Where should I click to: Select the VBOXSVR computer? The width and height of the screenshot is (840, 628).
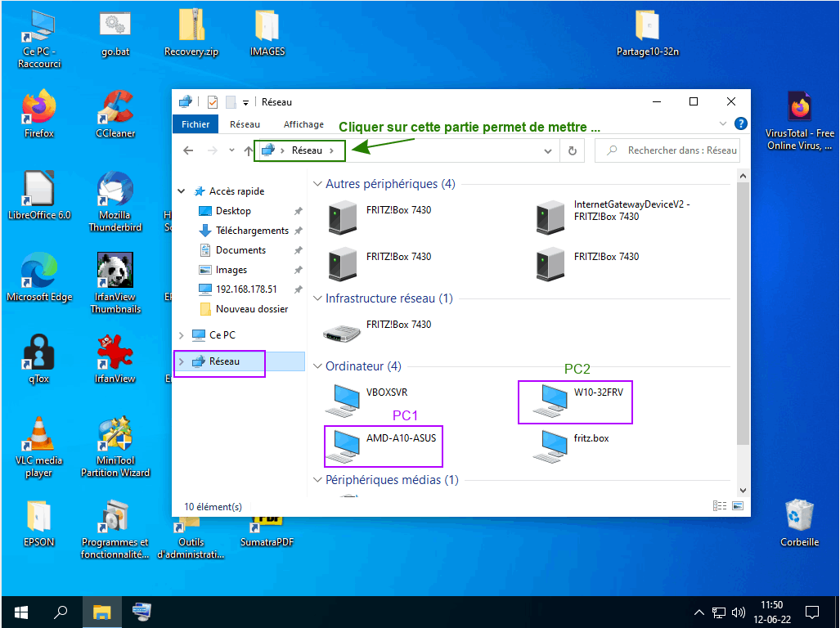point(369,400)
